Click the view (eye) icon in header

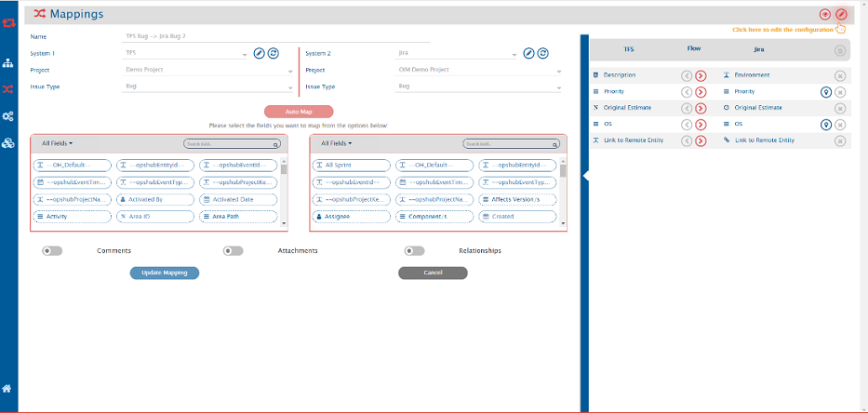(824, 14)
